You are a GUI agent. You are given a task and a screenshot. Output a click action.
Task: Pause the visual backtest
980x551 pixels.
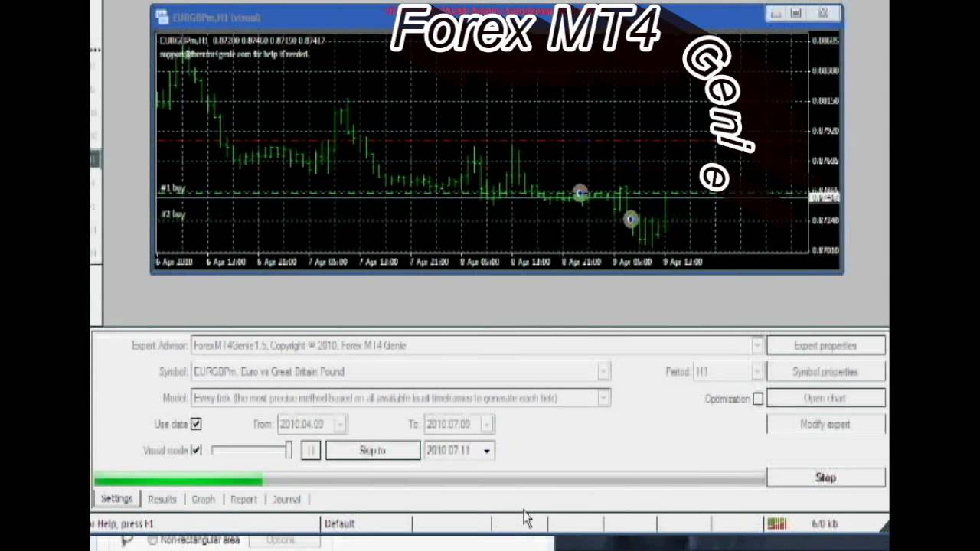point(310,450)
